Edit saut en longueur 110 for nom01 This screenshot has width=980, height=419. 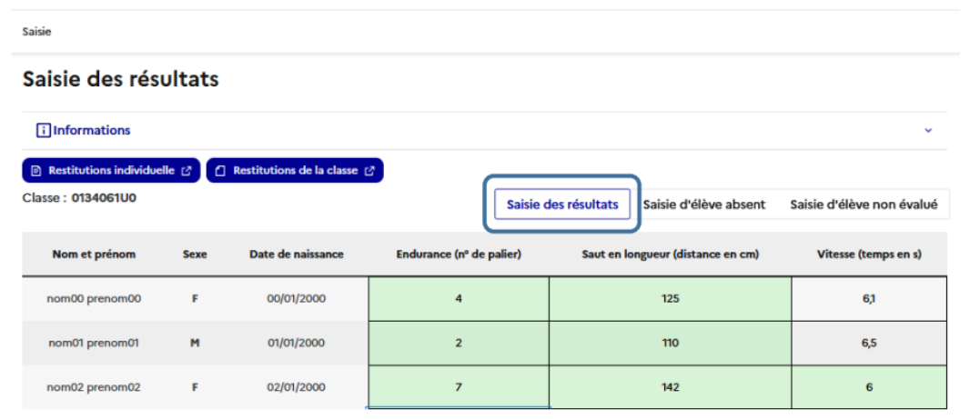tap(670, 343)
